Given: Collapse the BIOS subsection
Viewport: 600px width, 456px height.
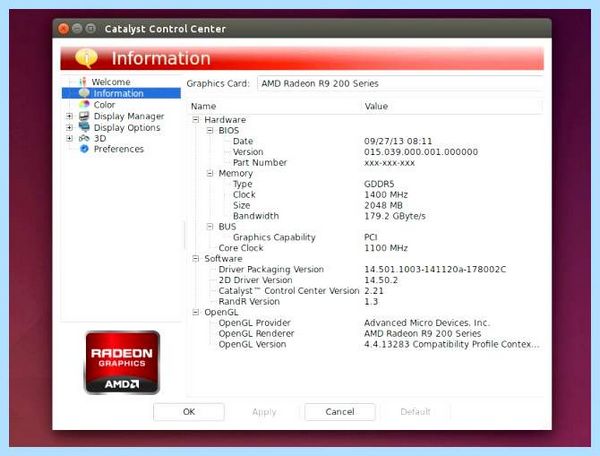Looking at the screenshot, I should tap(210, 130).
